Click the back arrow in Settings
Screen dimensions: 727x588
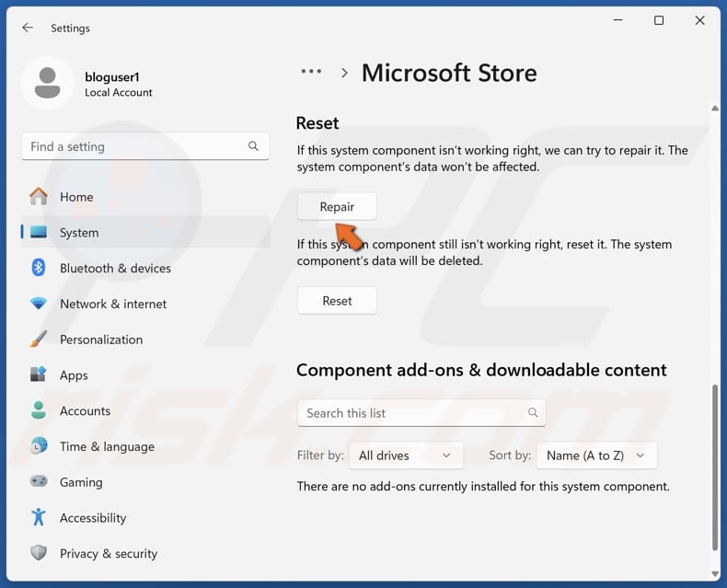tap(28, 28)
